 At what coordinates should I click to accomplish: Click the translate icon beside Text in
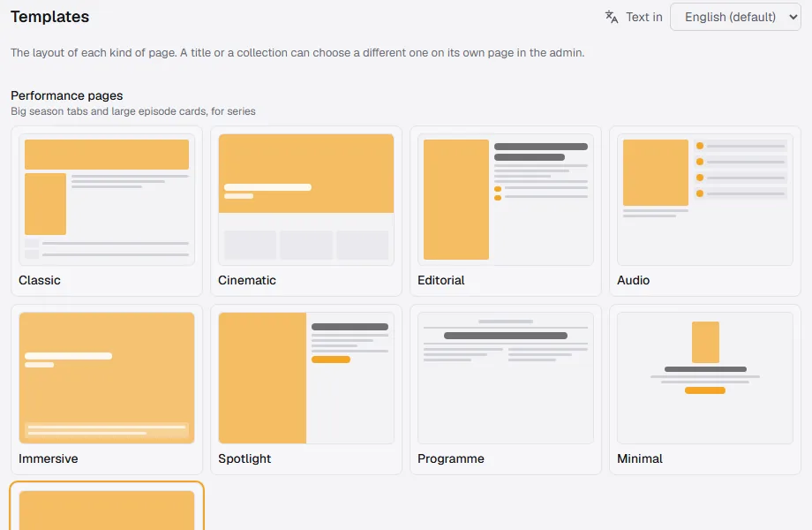coord(612,17)
